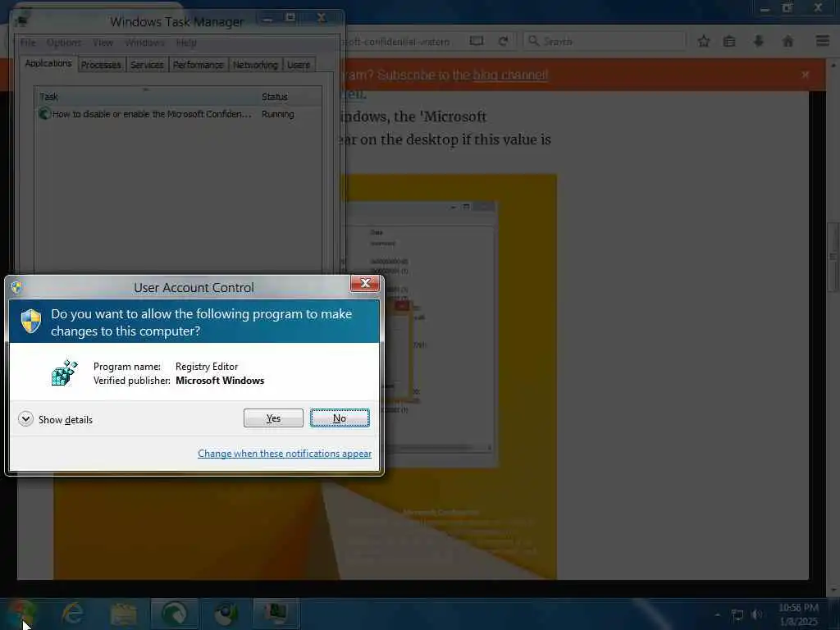Click No in User Account Control dialog
Viewport: 840px width, 630px height.
click(x=340, y=418)
